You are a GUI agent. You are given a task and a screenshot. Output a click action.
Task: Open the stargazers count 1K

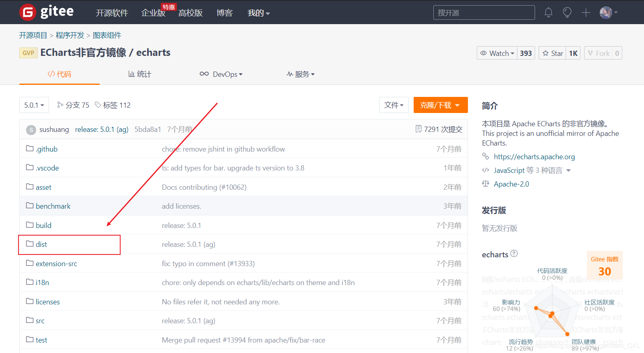pyautogui.click(x=573, y=53)
